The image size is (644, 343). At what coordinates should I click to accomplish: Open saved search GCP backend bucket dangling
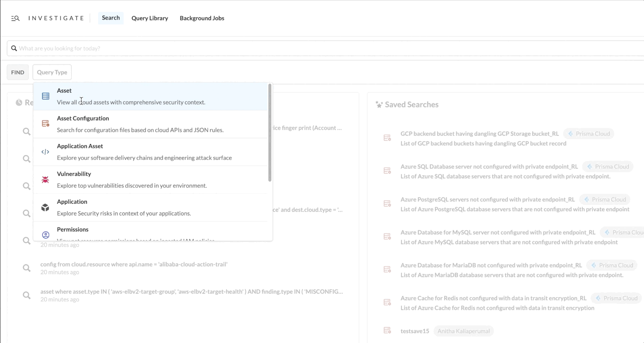click(480, 134)
